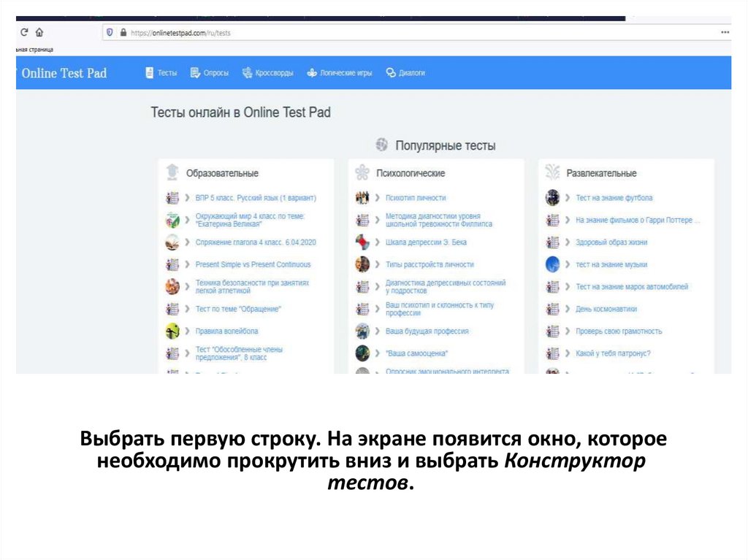Click chevron beside Проверь свою грамотность row
This screenshot has width=748, height=560.
(568, 331)
